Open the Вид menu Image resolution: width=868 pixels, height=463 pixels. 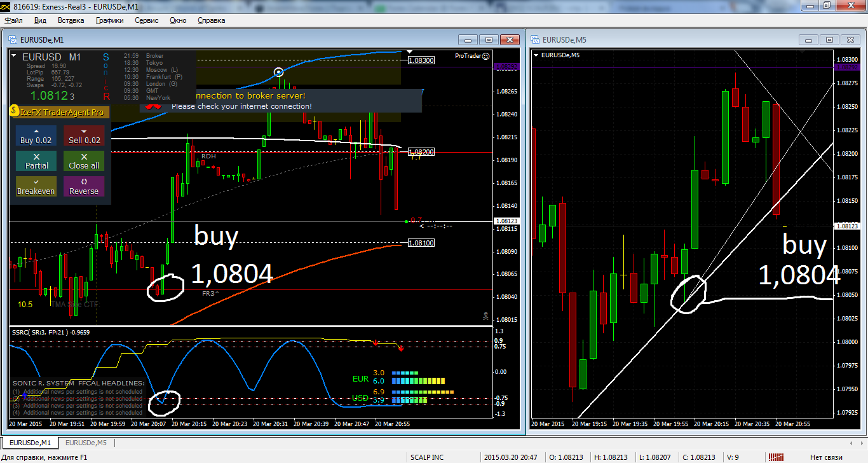40,20
